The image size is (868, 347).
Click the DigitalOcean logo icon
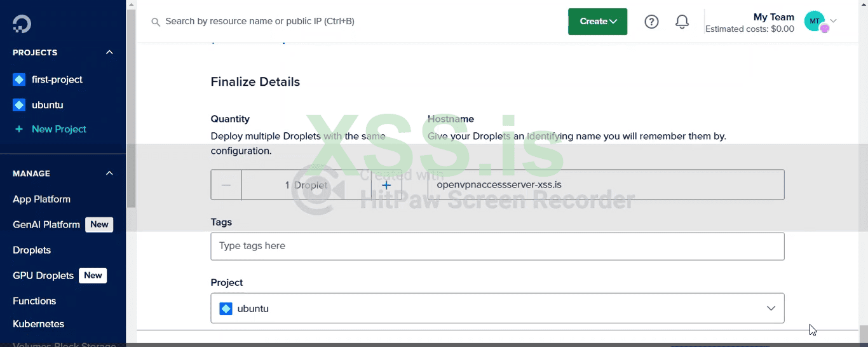coord(22,24)
